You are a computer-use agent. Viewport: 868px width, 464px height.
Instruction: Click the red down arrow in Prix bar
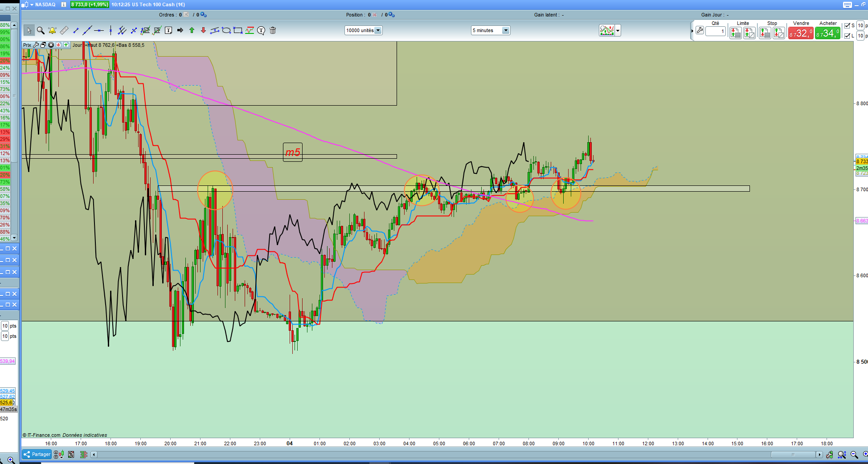pos(58,45)
